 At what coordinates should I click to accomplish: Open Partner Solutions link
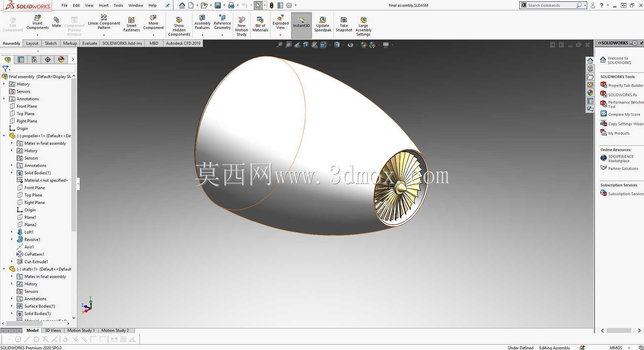point(619,169)
